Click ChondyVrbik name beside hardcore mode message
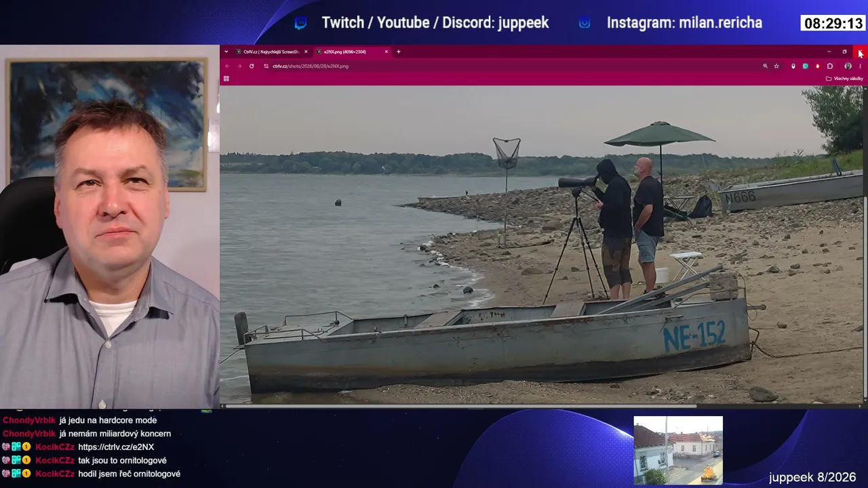Viewport: 868px width, 488px height. (29, 420)
